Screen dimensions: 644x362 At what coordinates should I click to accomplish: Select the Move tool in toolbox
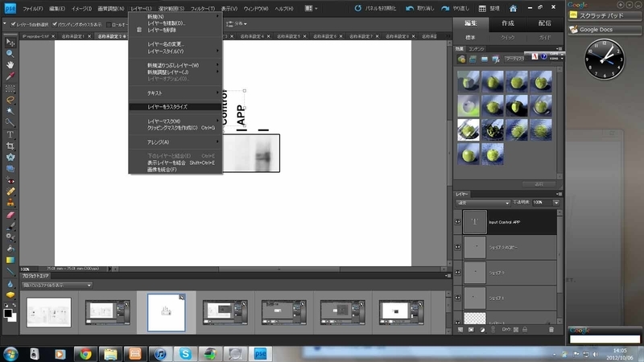(x=10, y=43)
